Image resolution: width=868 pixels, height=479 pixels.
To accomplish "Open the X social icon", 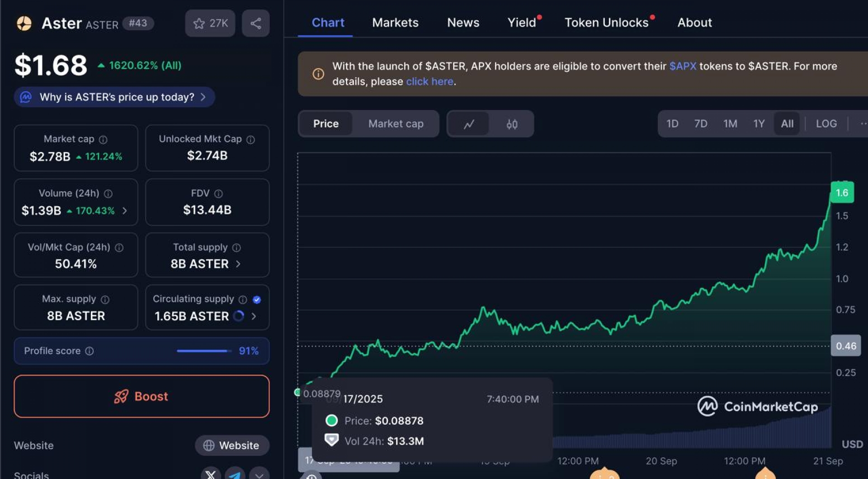I will 211,474.
